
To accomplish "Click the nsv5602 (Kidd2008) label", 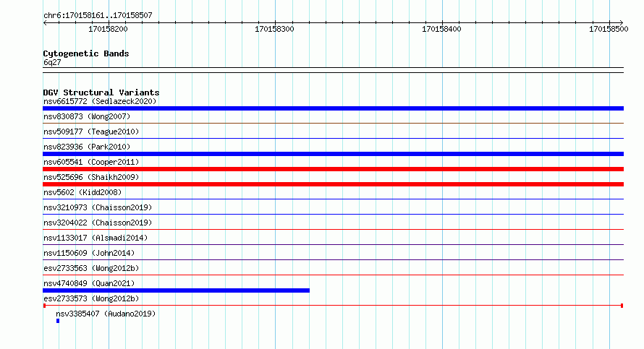I will tap(82, 192).
